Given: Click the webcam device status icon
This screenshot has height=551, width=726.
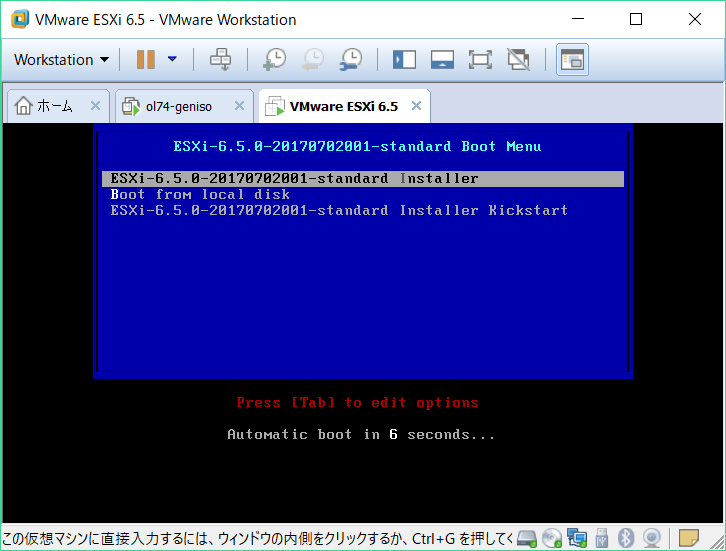Looking at the screenshot, I should point(652,538).
